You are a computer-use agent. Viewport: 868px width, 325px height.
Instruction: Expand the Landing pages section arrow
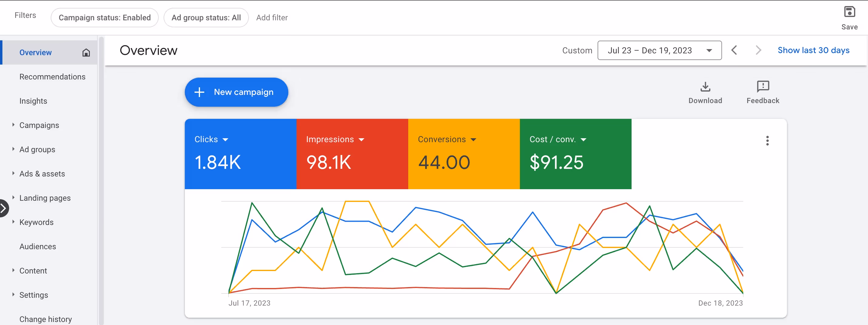13,197
